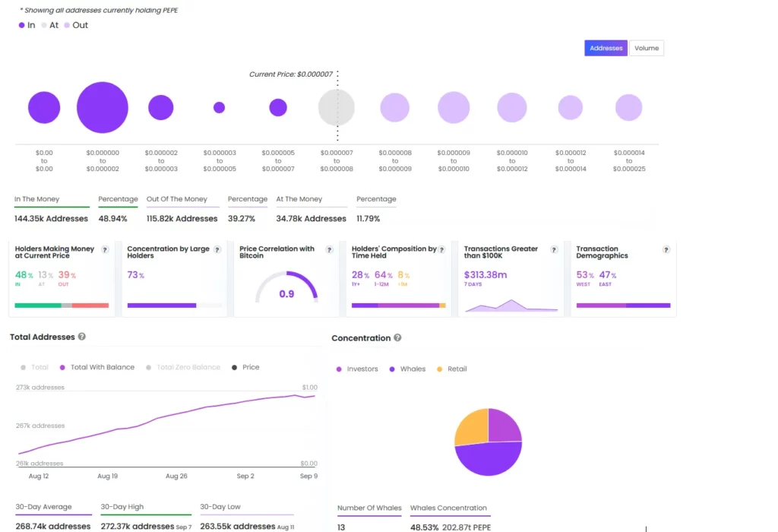Viewport: 778px width, 532px height.
Task: Open help for Transactions Greater than $100K
Action: pos(554,249)
